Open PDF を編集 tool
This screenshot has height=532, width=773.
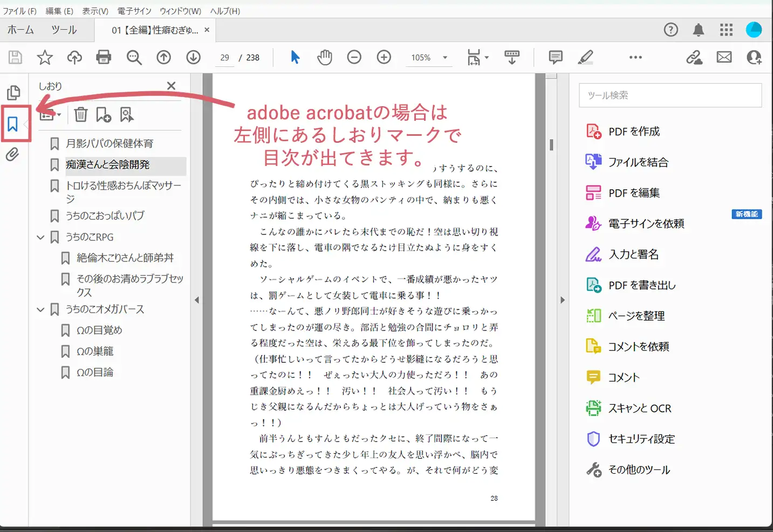tap(622, 193)
